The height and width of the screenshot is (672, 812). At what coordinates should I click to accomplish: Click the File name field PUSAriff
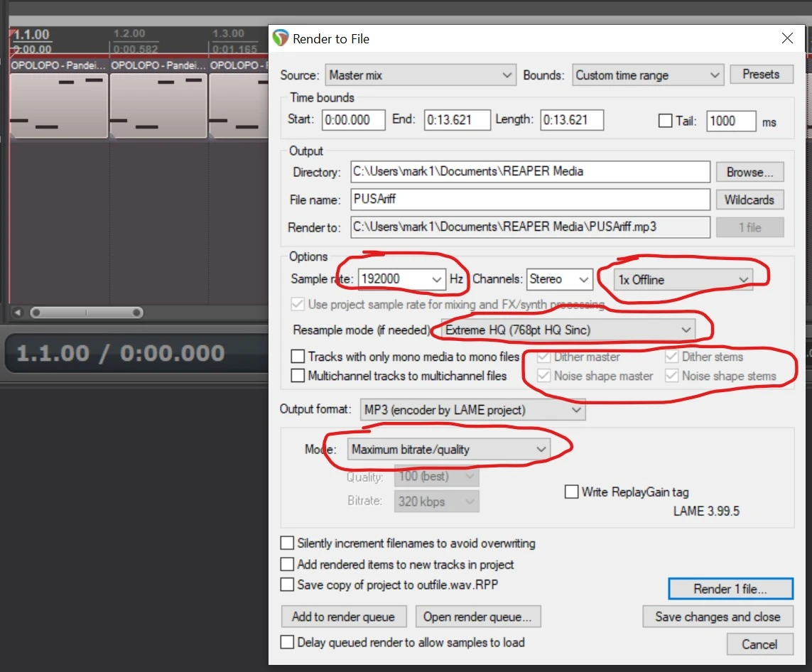tap(530, 200)
